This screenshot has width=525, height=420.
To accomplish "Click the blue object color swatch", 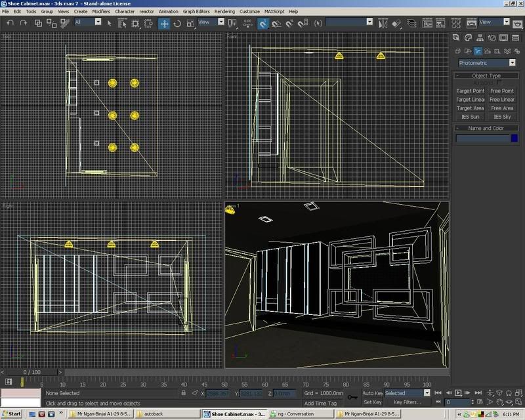I will (514, 138).
